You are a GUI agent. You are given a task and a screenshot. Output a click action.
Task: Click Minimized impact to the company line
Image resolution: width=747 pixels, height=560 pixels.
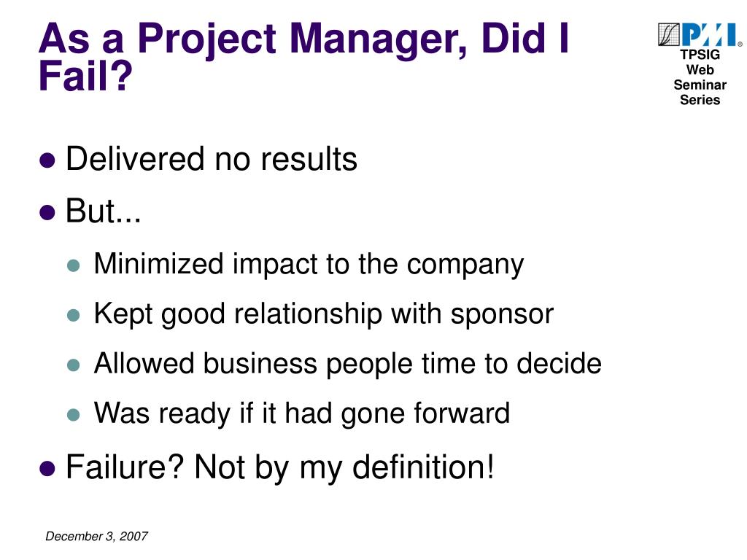[309, 265]
